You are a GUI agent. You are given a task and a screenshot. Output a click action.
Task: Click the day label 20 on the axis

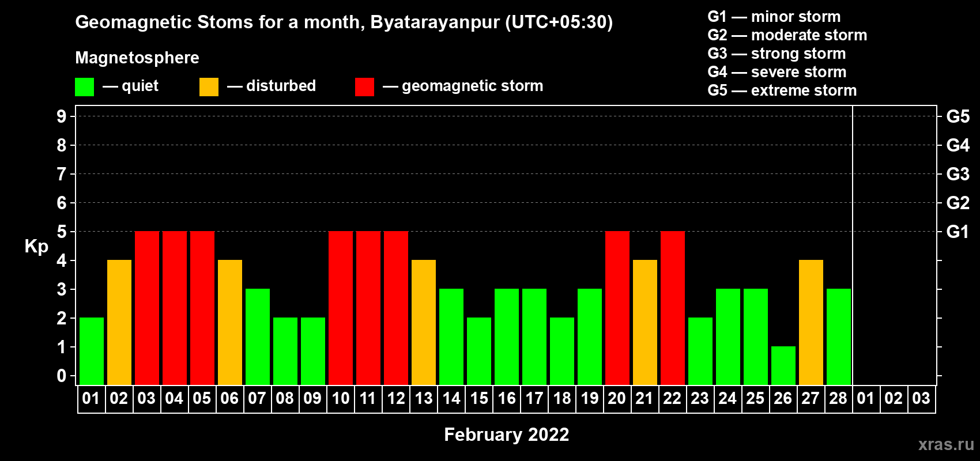point(617,398)
